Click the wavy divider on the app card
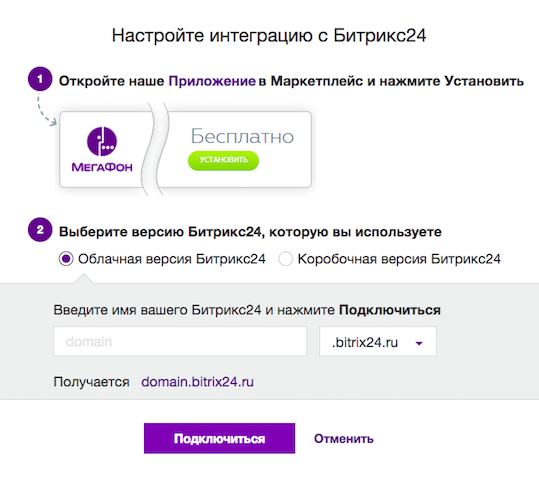539x501 pixels. click(x=155, y=149)
